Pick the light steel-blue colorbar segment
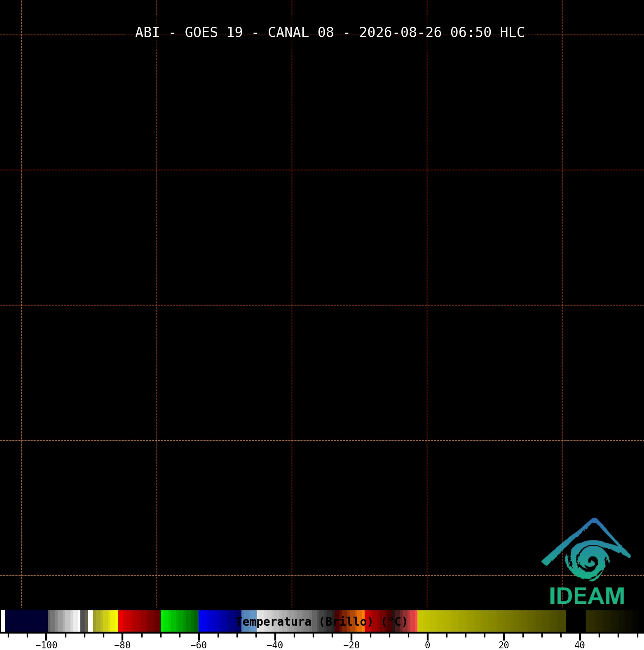Viewport: 644px width, 650px height. (249, 621)
